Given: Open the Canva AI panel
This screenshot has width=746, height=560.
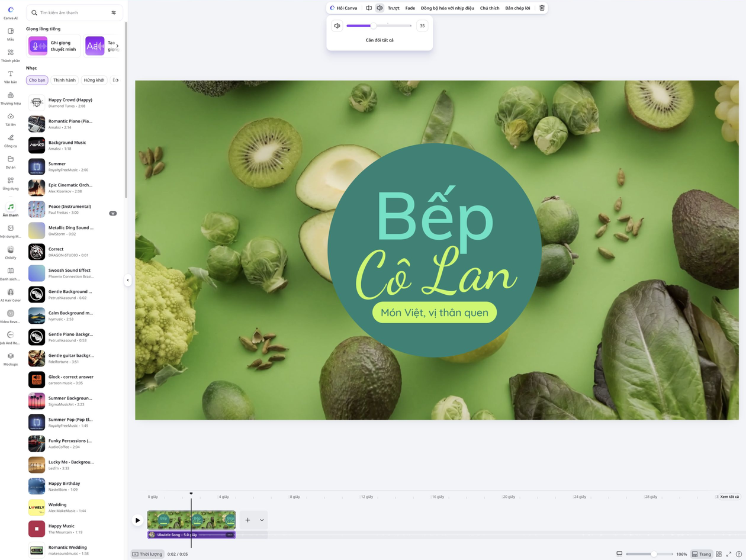Looking at the screenshot, I should 11,12.
